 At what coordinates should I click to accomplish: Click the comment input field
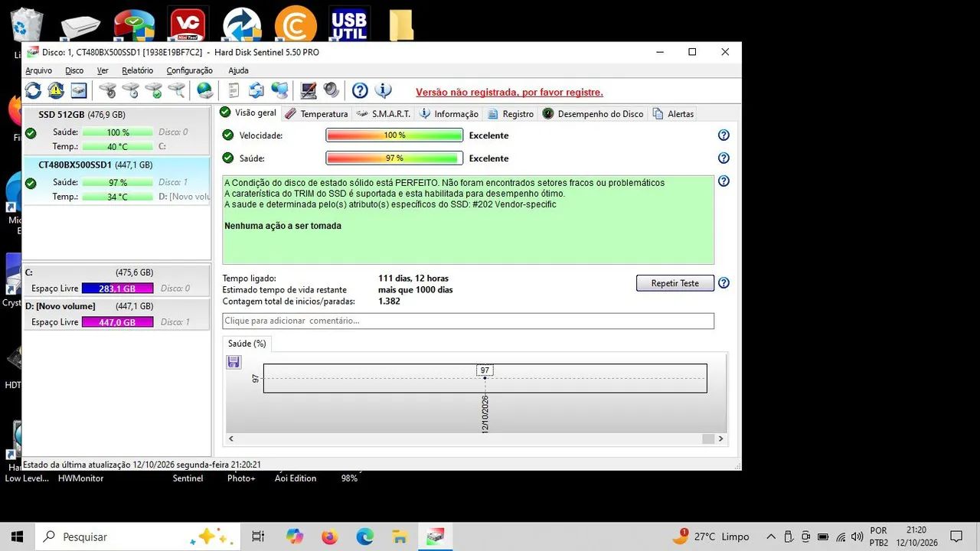(469, 321)
